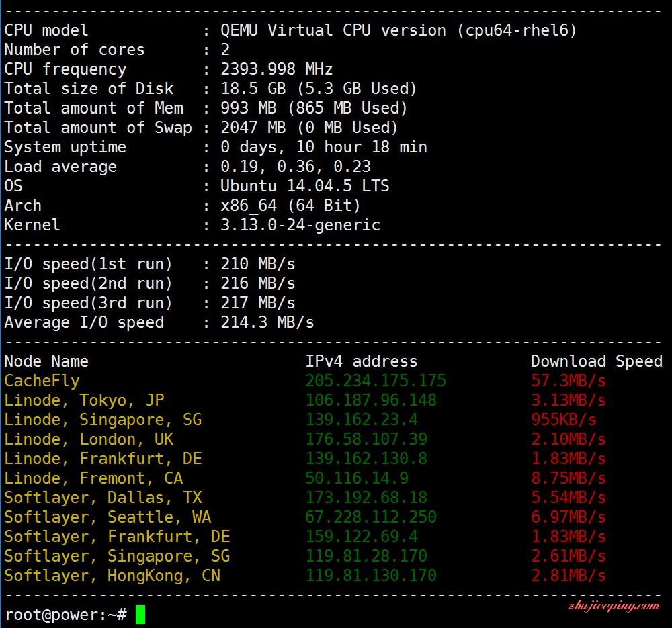Click IP address 205.234.175.175
Viewport: 672px width, 628px height.
tap(376, 380)
